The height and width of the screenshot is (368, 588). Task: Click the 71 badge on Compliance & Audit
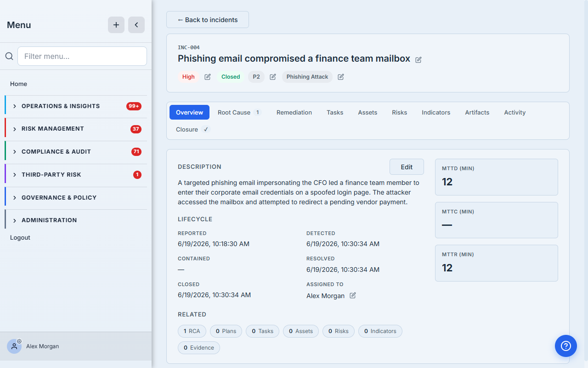tap(136, 152)
